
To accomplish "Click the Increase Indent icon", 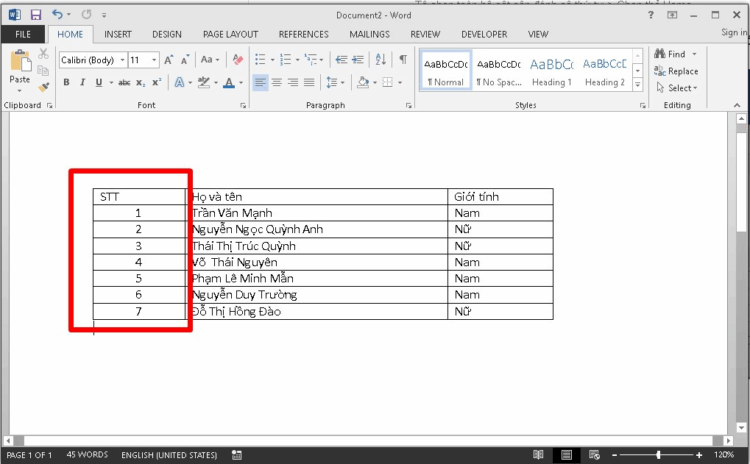I will click(360, 60).
